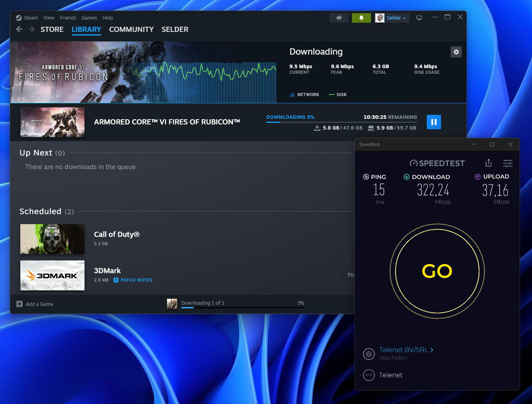Switch to Big Picture mode icon

[419, 18]
